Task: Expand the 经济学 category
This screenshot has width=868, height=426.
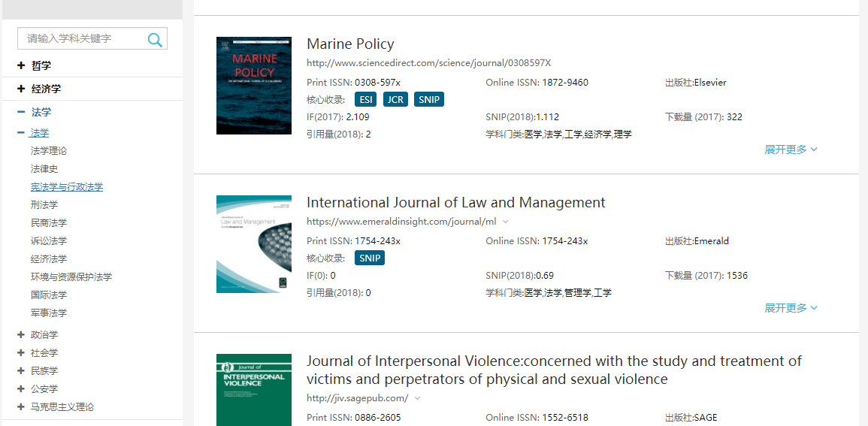Action: pyautogui.click(x=22, y=89)
